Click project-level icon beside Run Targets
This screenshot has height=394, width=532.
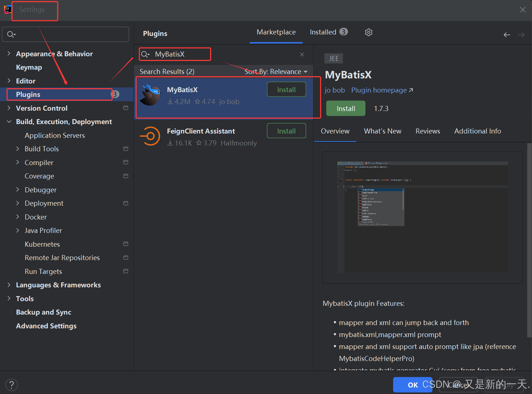click(126, 271)
